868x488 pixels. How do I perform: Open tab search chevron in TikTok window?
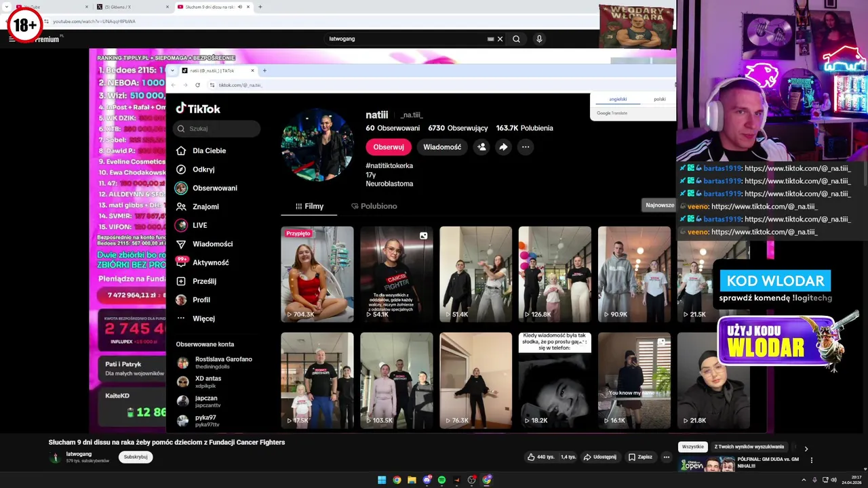click(x=173, y=70)
